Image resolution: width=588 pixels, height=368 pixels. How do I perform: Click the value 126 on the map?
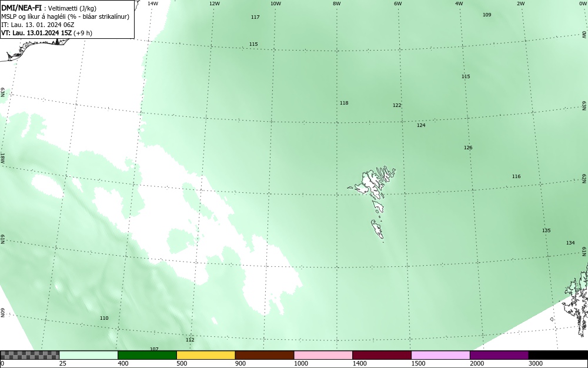[468, 148]
